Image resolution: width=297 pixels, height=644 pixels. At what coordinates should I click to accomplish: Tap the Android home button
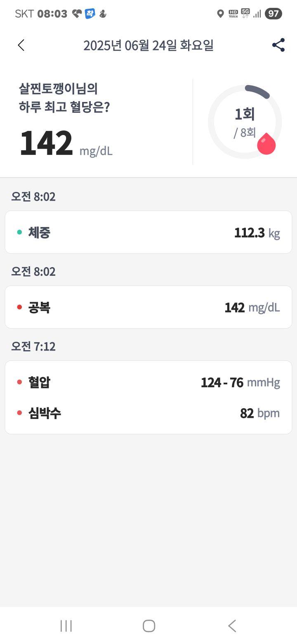(x=148, y=626)
